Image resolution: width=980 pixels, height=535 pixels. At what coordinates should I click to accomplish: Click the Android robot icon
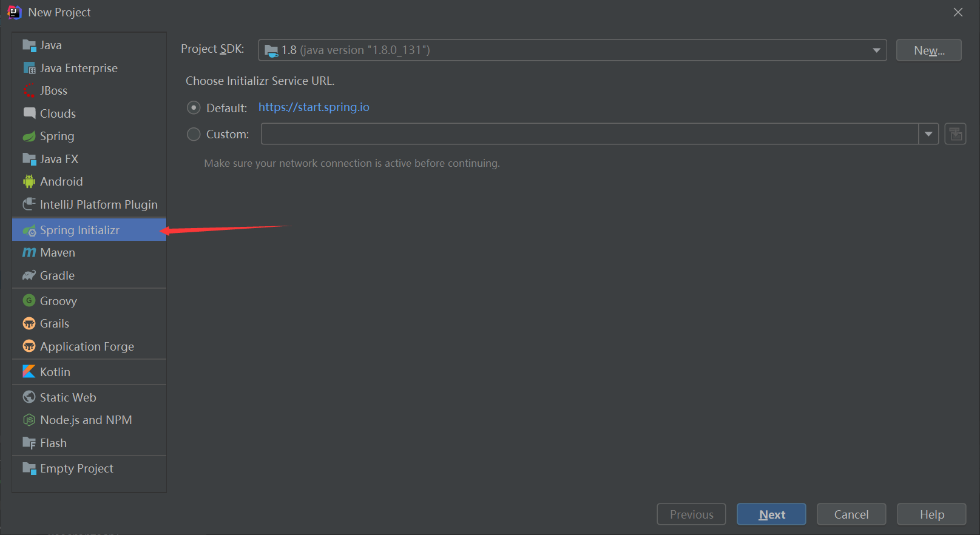29,181
